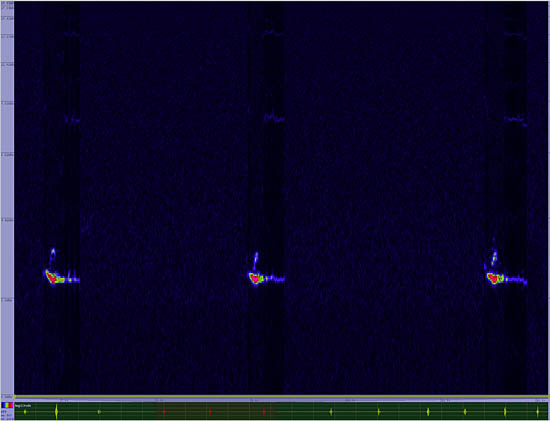Click the yellow horizontal scrollbar under the spectrogram

pyautogui.click(x=282, y=396)
